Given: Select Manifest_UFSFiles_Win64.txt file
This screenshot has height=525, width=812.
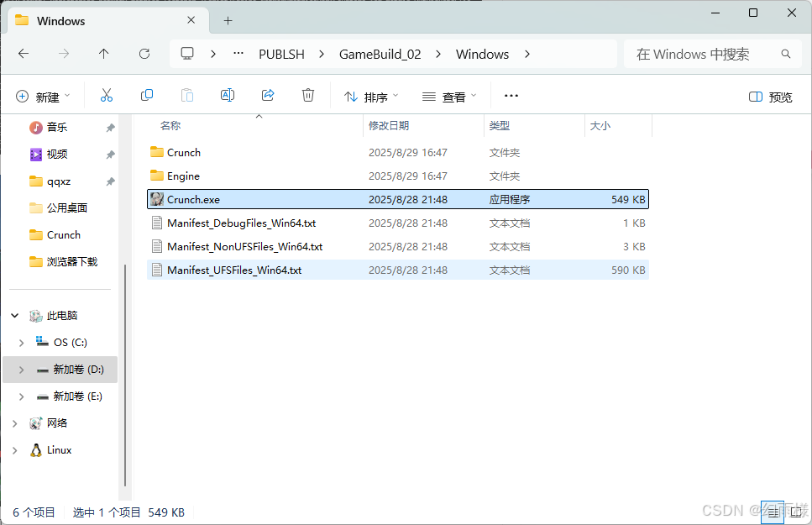Looking at the screenshot, I should click(x=398, y=270).
